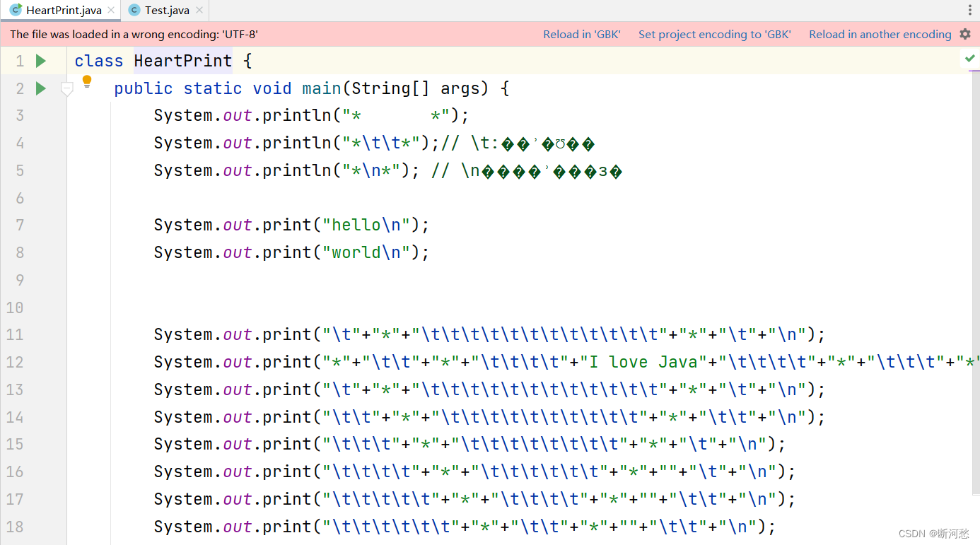Run the HeartPrint class from line 1
The image size is (980, 545).
point(41,61)
